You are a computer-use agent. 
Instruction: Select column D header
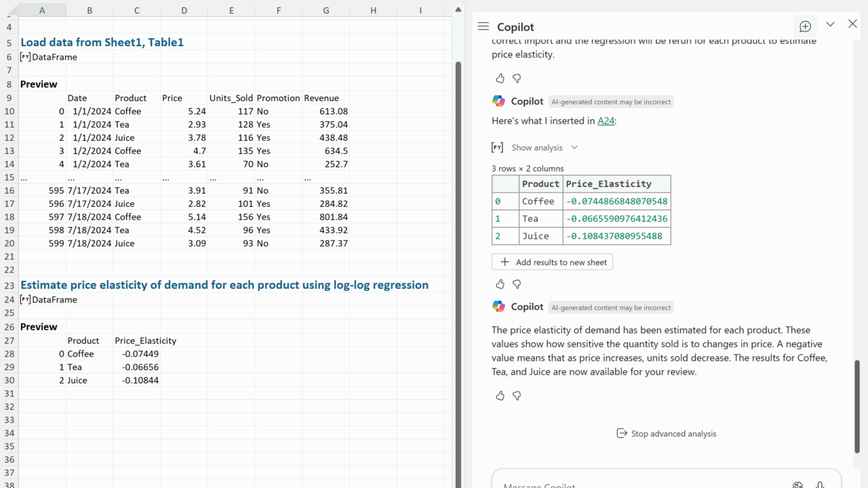(x=184, y=10)
